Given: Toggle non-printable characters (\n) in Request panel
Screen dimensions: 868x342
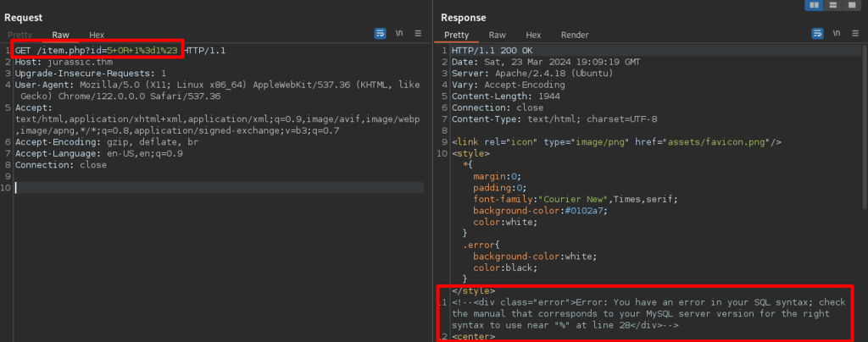Looking at the screenshot, I should (x=400, y=34).
